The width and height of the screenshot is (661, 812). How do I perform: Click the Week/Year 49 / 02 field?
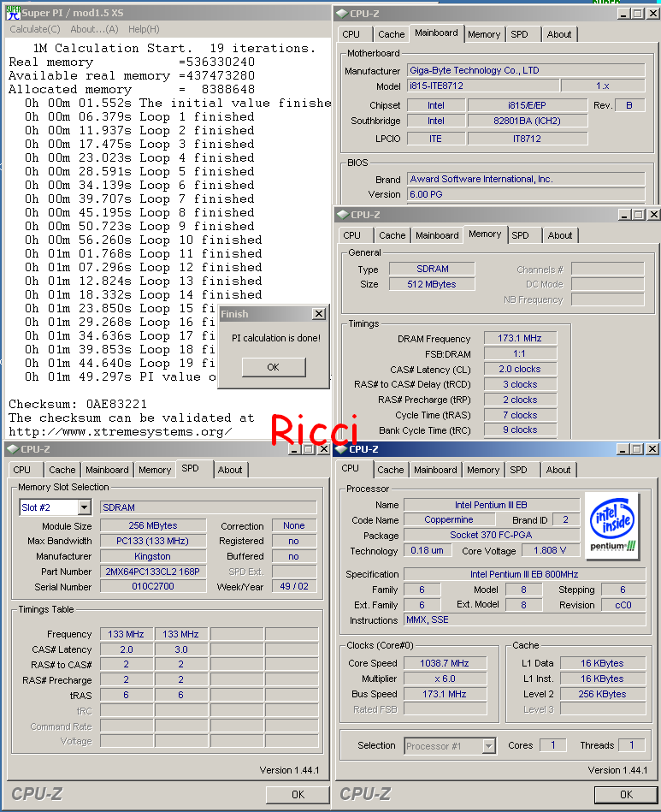(294, 586)
